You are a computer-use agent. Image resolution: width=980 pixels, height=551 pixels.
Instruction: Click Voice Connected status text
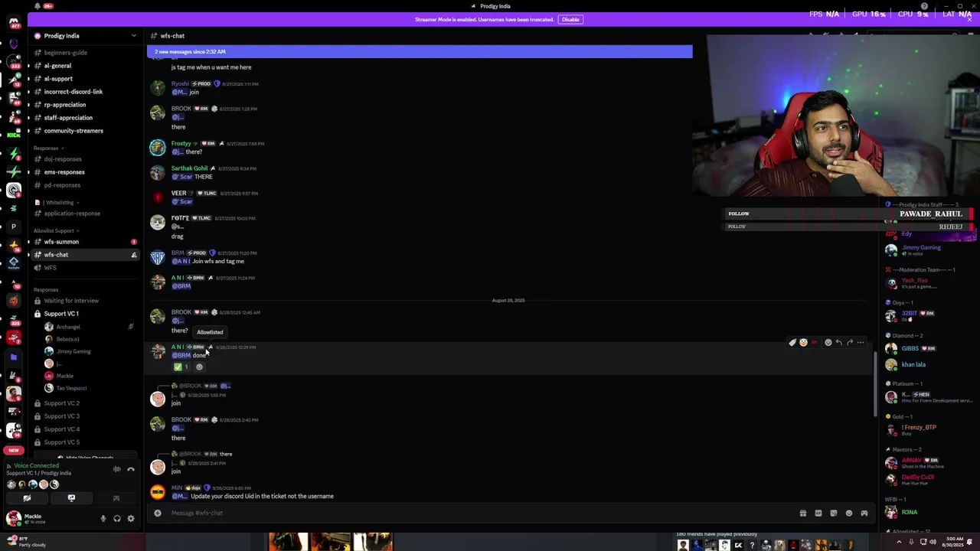[36, 466]
